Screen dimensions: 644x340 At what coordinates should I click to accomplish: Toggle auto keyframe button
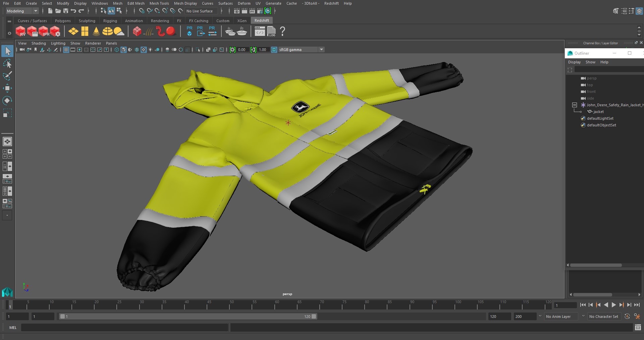click(x=627, y=316)
